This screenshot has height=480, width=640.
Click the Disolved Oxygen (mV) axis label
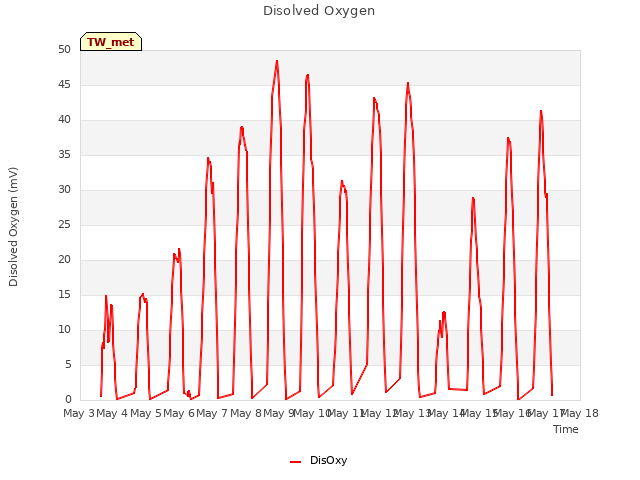coord(13,227)
